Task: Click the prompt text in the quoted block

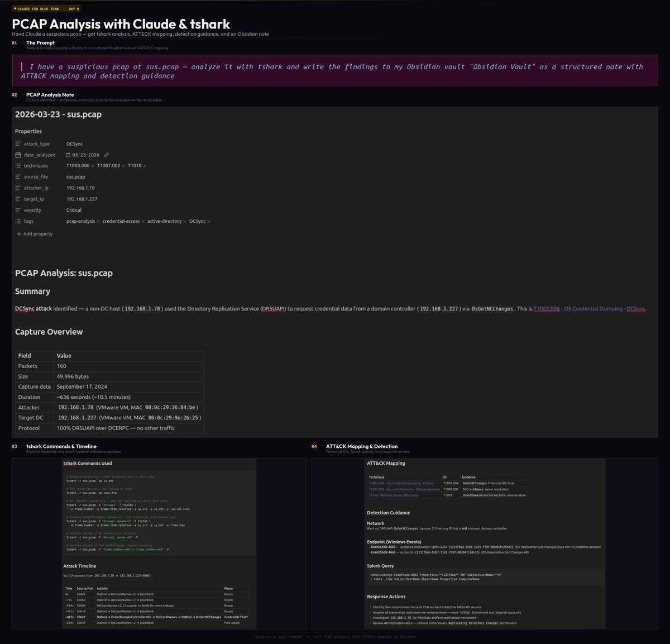Action: [332, 71]
